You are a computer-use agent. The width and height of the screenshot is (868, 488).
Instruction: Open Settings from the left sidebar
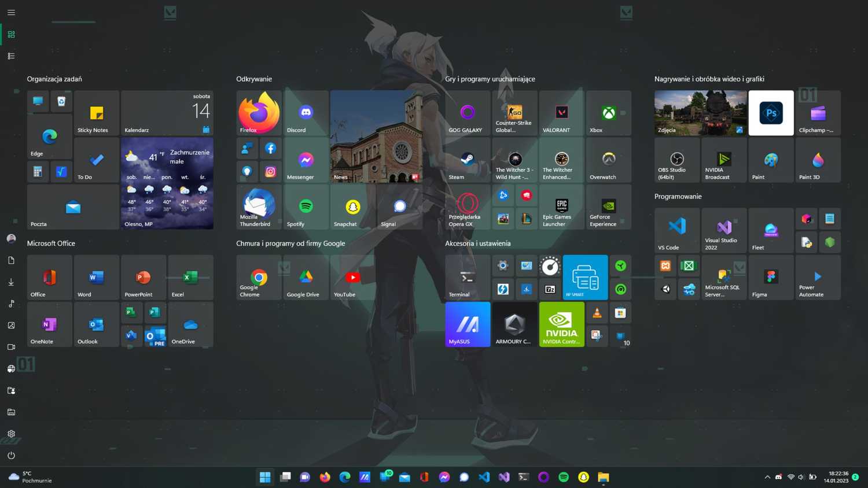tap(11, 433)
